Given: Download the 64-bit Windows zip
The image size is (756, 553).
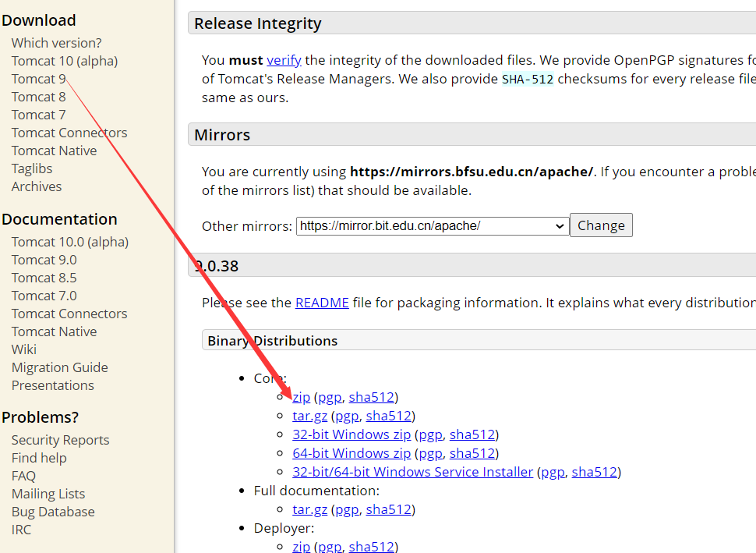Looking at the screenshot, I should [352, 454].
